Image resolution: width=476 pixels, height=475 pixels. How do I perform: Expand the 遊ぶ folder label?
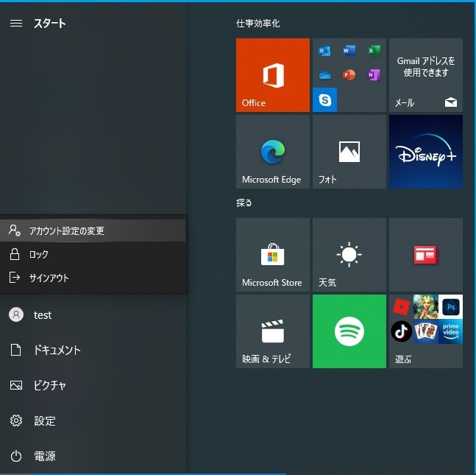[x=403, y=359]
